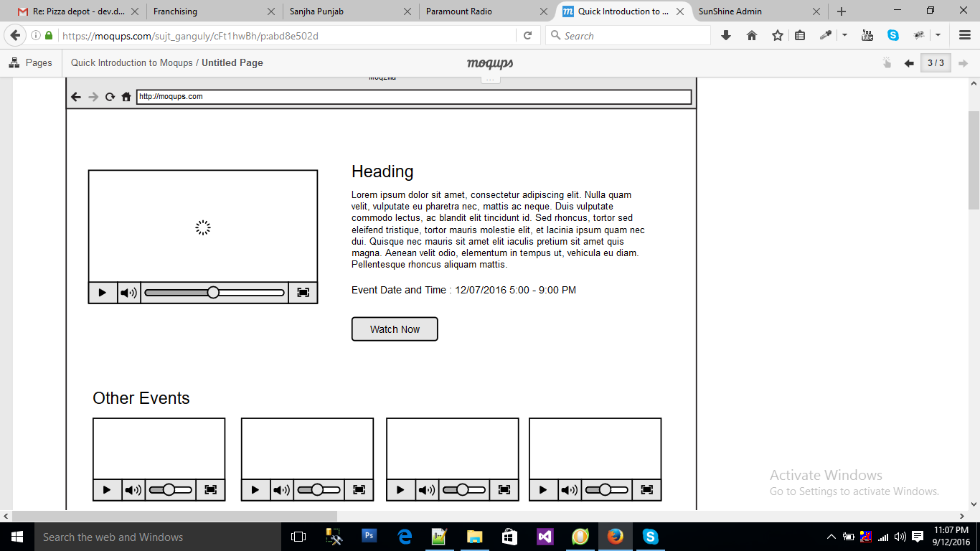Click fullscreen icon on main video player
The image size is (980, 551).
(x=303, y=293)
